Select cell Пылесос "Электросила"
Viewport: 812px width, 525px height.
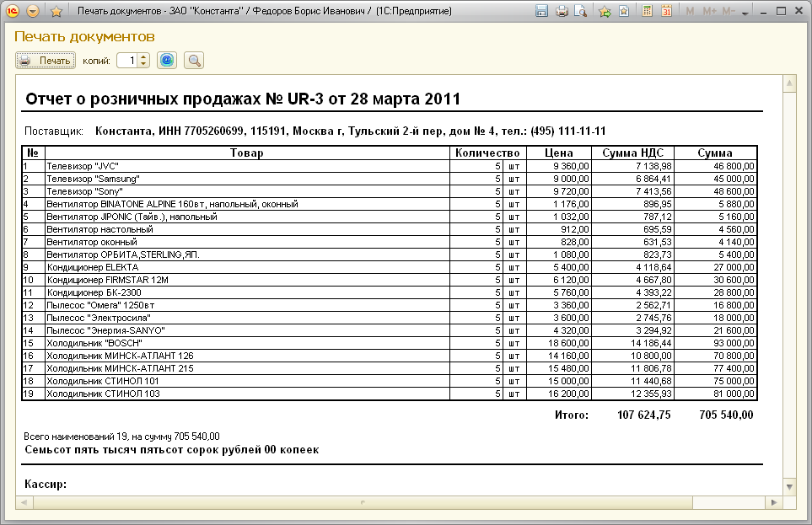click(247, 318)
